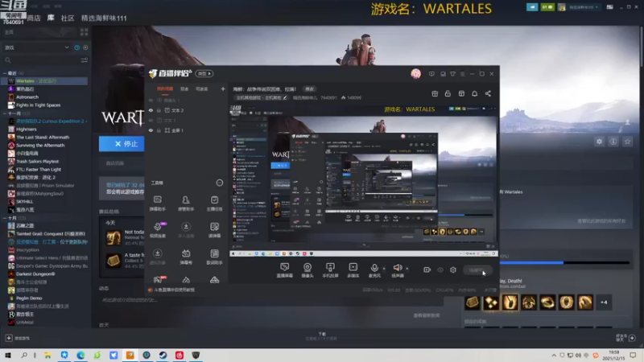Select the first scene tab in streaming app
Viewport: 644px width, 362px height.
click(165, 89)
